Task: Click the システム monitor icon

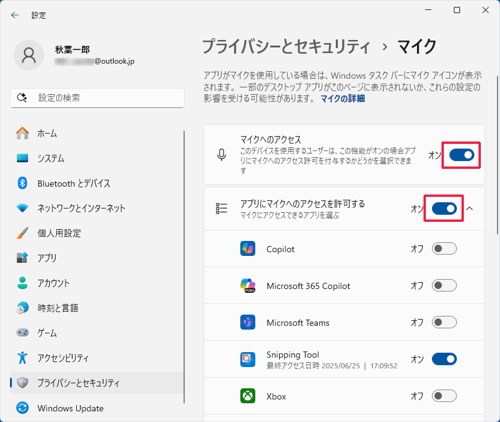Action: pyautogui.click(x=22, y=158)
